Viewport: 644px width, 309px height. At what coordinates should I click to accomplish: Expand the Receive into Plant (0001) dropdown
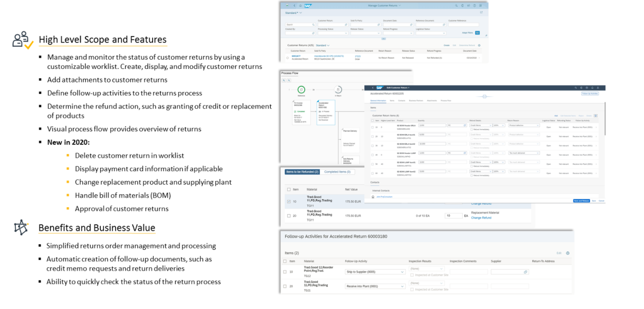click(x=375, y=286)
